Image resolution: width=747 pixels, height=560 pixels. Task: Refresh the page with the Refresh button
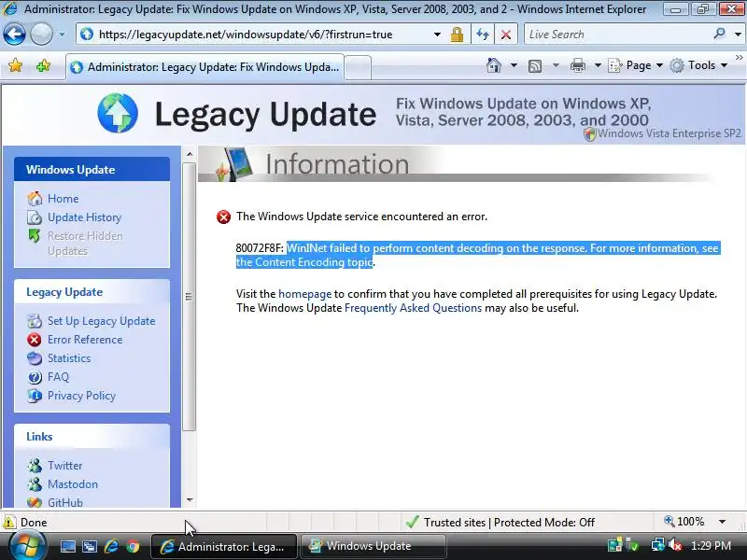coord(483,35)
